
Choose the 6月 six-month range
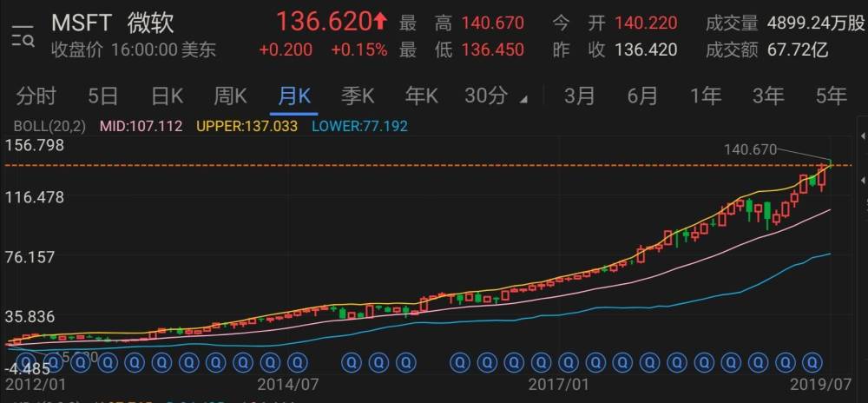pos(642,96)
